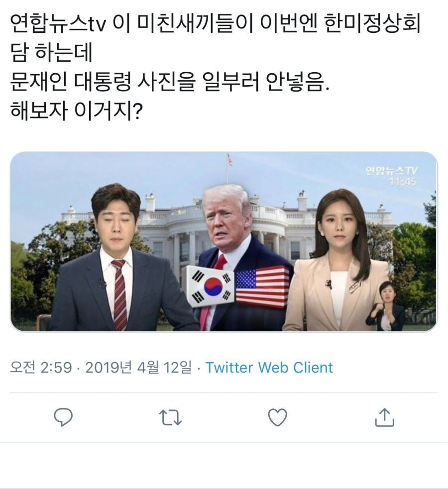Select the tweet's first line starting 연합뉴스tv
Image resolution: width=448 pixels, height=489 pixels.
216,23
